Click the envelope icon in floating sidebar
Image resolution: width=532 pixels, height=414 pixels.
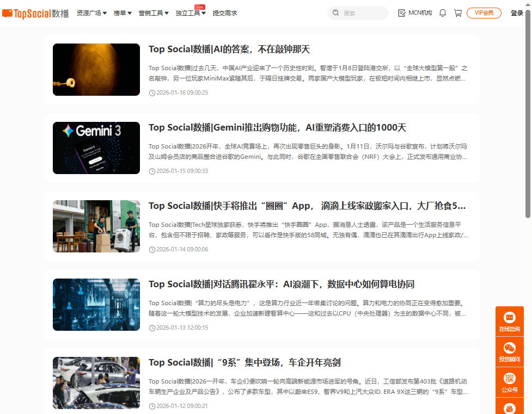pyautogui.click(x=509, y=407)
